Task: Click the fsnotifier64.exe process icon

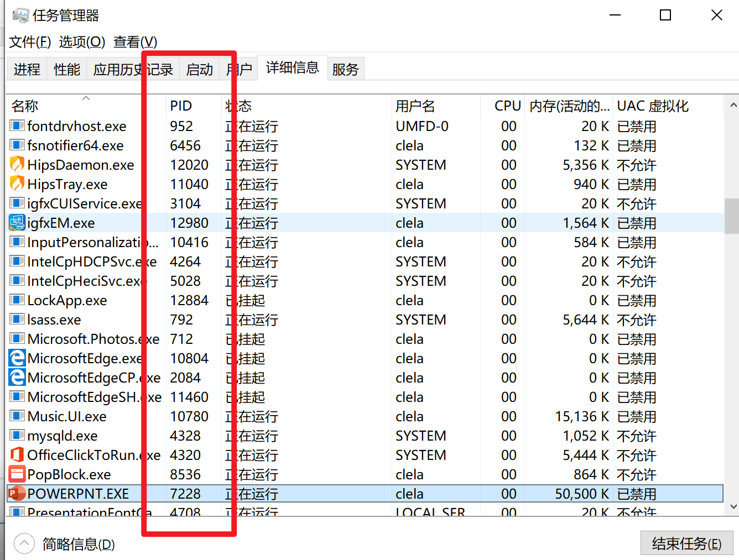Action: (17, 145)
